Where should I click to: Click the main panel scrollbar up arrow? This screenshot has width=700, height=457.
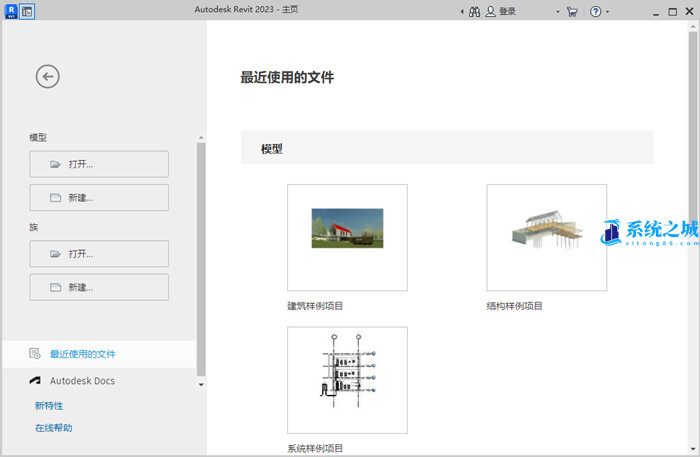pyautogui.click(x=693, y=26)
